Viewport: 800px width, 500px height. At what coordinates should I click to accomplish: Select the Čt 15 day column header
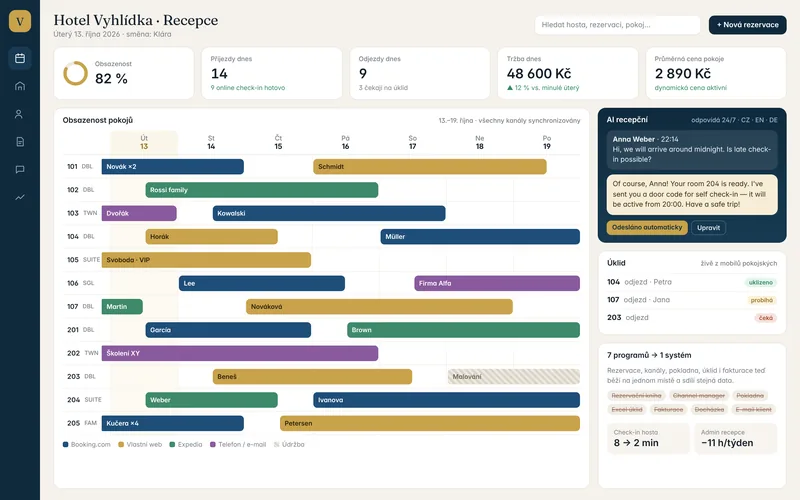tap(278, 142)
